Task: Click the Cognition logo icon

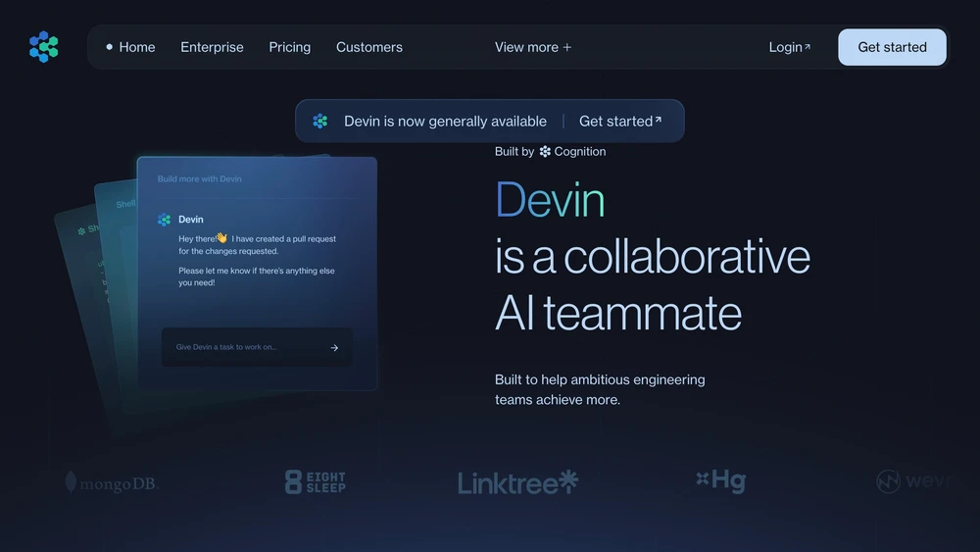Action: coord(545,151)
